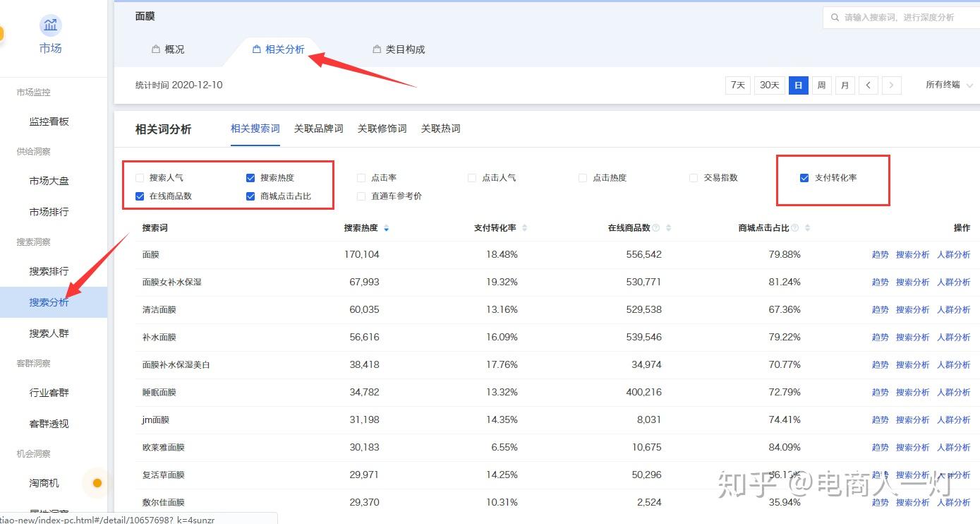The image size is (980, 524).
Task: Tick the 直通车参考价 checkbox
Action: 361,196
